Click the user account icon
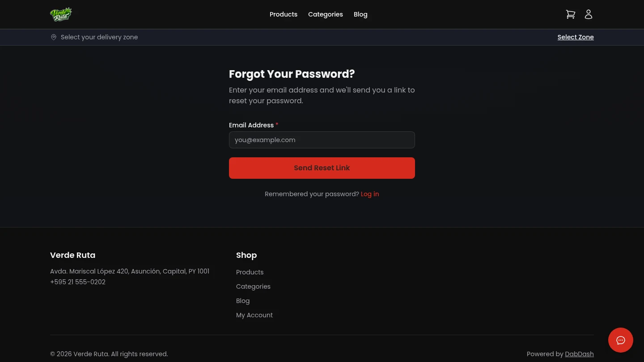The height and width of the screenshot is (362, 644). point(589,14)
